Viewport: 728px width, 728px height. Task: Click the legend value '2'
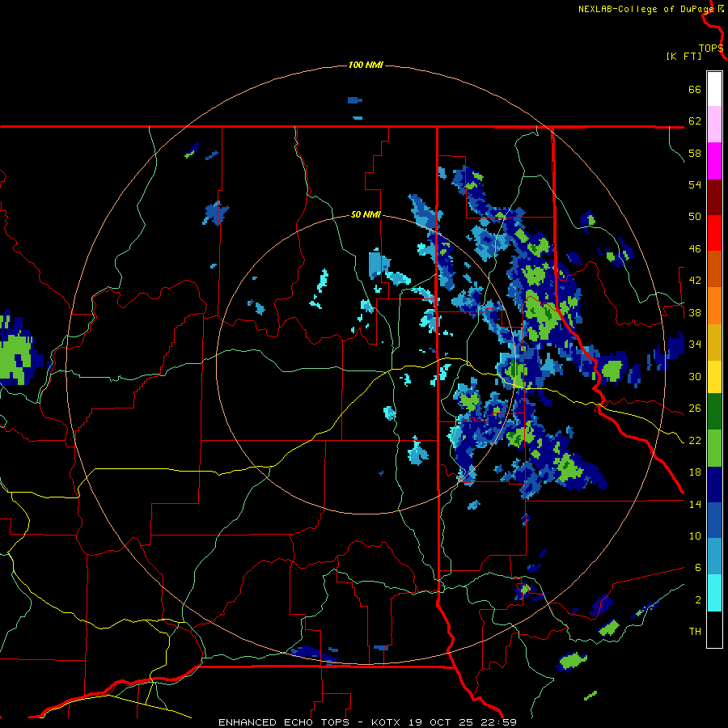pyautogui.click(x=698, y=600)
